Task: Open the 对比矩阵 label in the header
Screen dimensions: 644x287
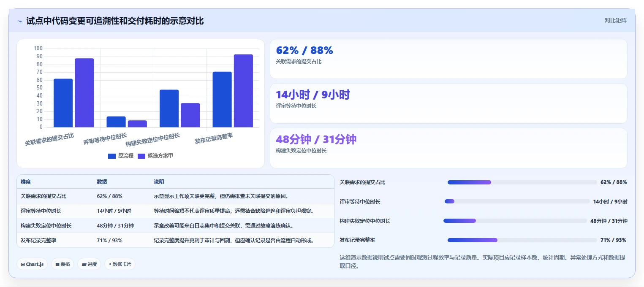Action: (615, 20)
